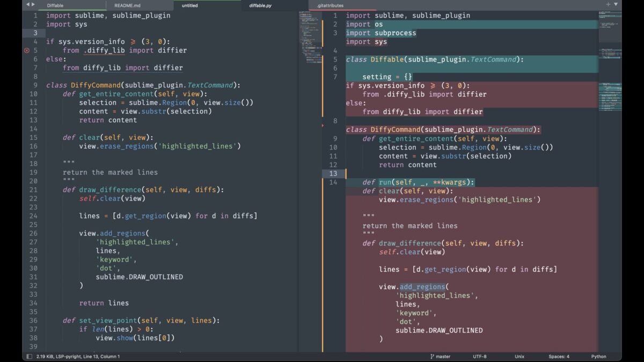Change the UTF-8 encoding setting
The width and height of the screenshot is (644, 362).
480,357
